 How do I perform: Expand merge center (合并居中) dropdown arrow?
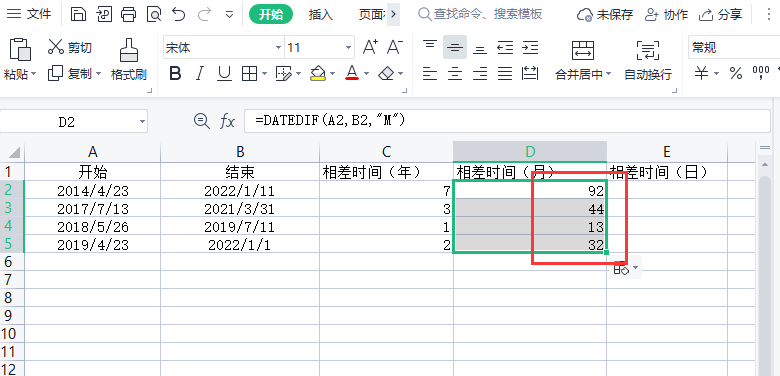(x=608, y=75)
